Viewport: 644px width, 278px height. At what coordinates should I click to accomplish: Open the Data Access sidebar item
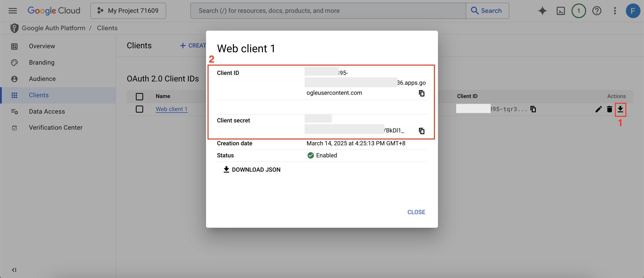click(58, 112)
